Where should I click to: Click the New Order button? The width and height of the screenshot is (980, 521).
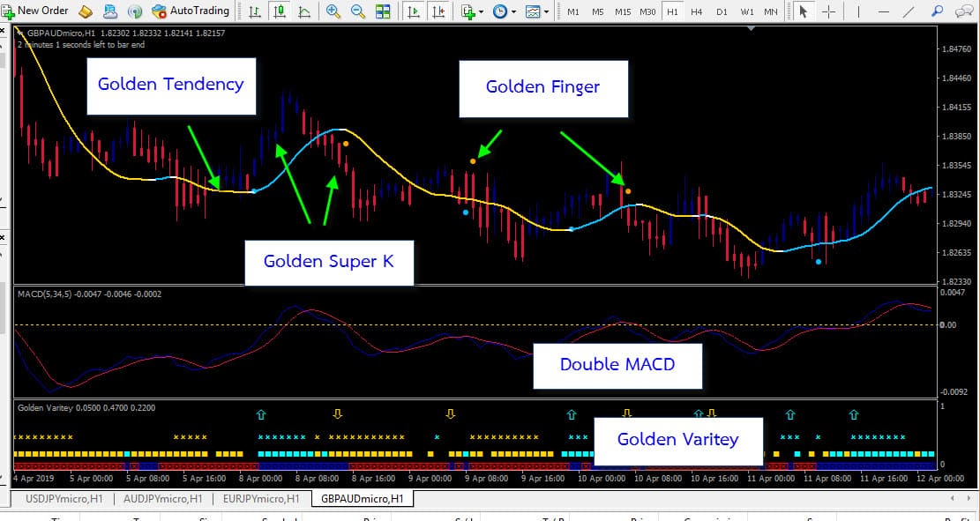click(35, 11)
